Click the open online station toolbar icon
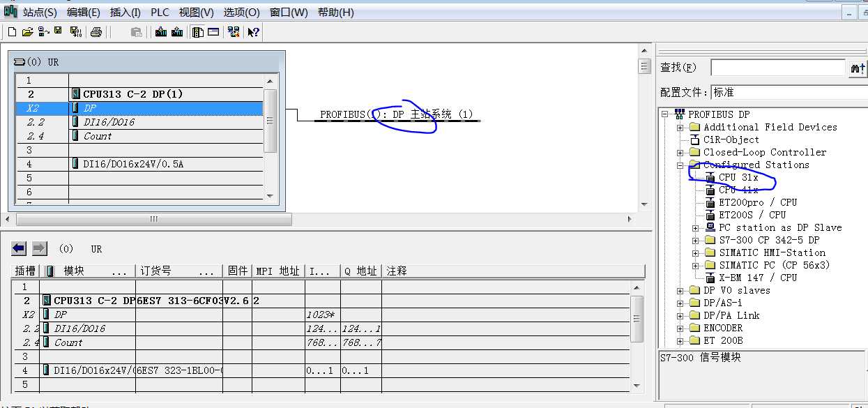Image resolution: width=868 pixels, height=408 pixels. 44,32
